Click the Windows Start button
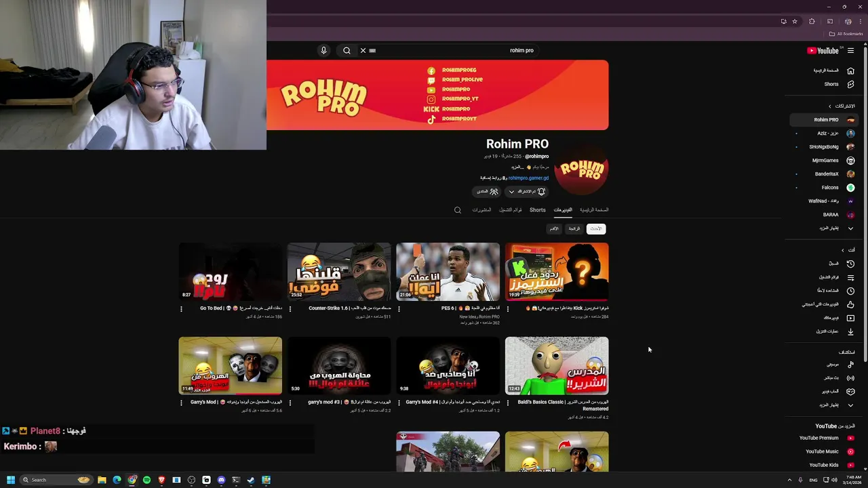This screenshot has height=488, width=868. (10, 480)
